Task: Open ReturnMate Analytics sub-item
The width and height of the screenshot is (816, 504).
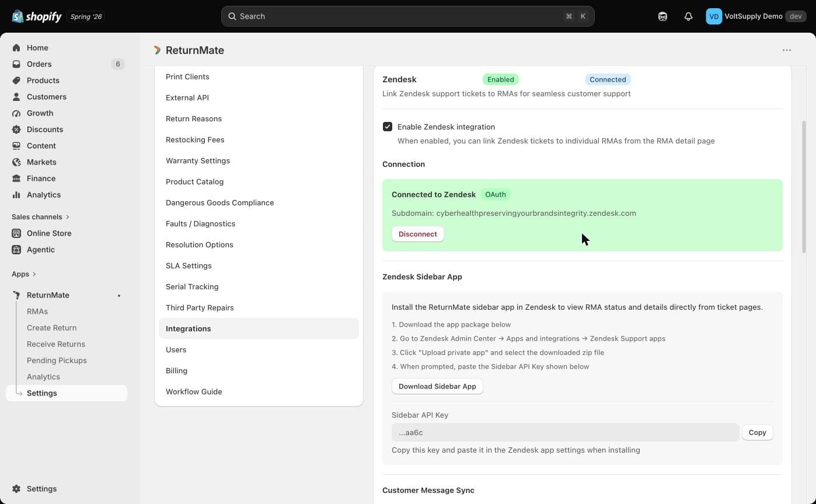Action: [43, 377]
